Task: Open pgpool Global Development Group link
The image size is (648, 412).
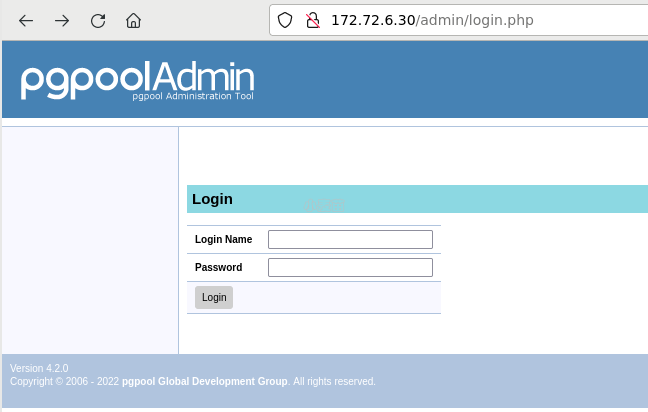Action: tap(205, 381)
